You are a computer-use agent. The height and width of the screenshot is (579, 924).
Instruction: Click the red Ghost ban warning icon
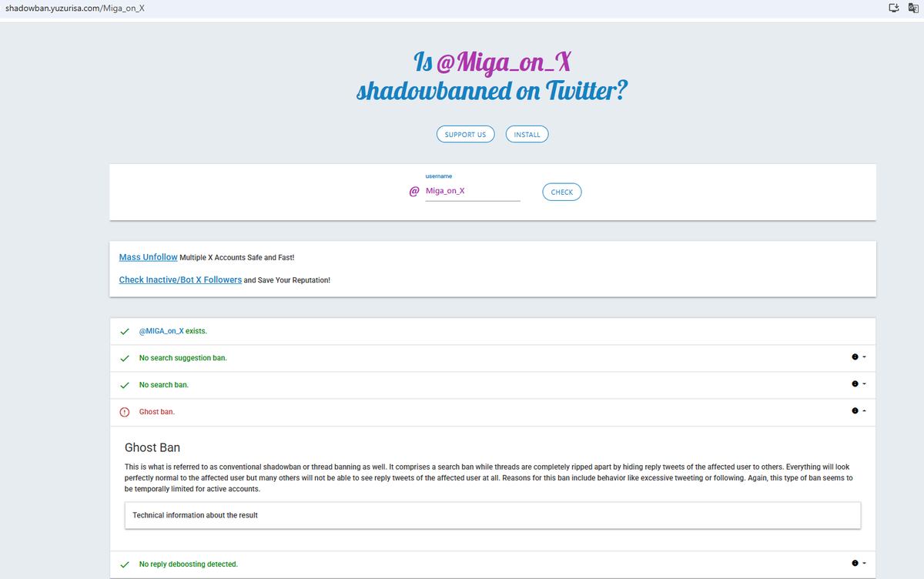point(125,412)
